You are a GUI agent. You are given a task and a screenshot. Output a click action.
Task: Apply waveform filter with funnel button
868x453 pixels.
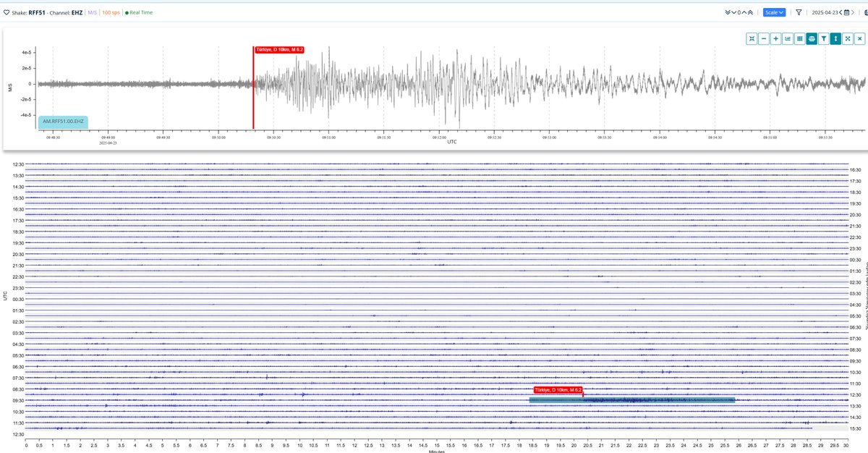pyautogui.click(x=823, y=38)
